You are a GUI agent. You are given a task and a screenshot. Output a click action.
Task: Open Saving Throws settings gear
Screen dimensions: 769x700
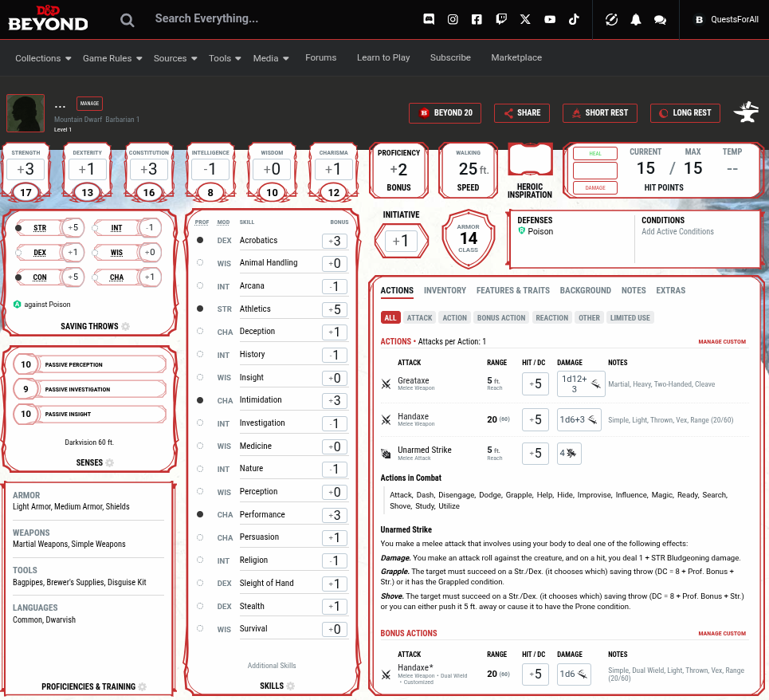tap(126, 326)
